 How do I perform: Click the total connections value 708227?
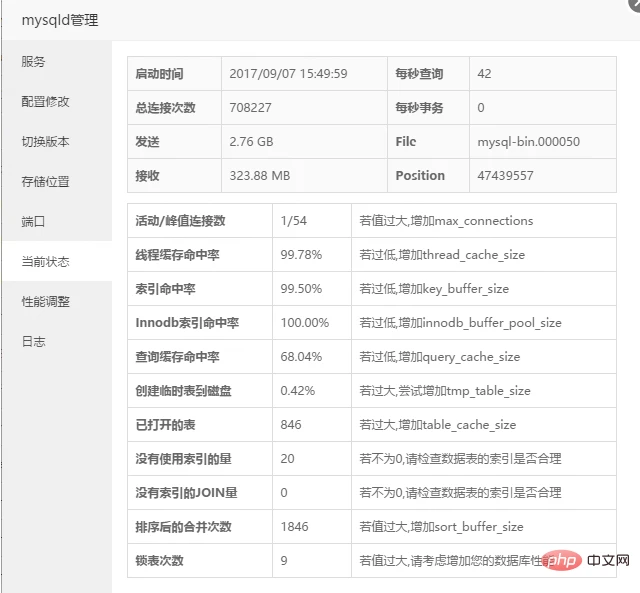(x=250, y=108)
